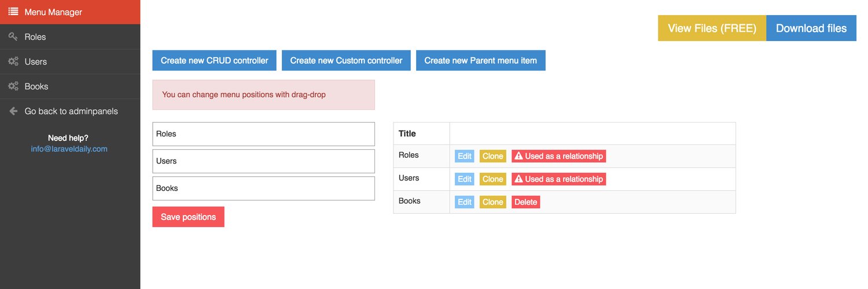Image resolution: width=868 pixels, height=289 pixels.
Task: Click warning triangle icon in Roles row
Action: point(518,156)
